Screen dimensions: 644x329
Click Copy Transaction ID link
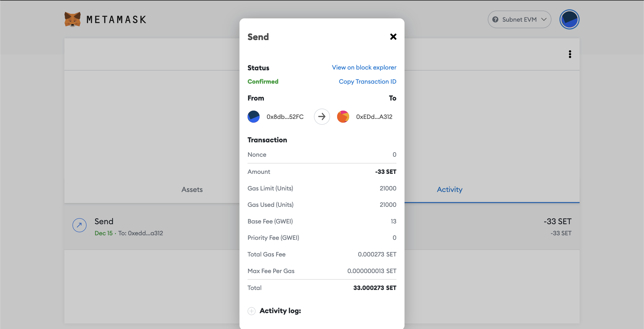click(x=368, y=81)
